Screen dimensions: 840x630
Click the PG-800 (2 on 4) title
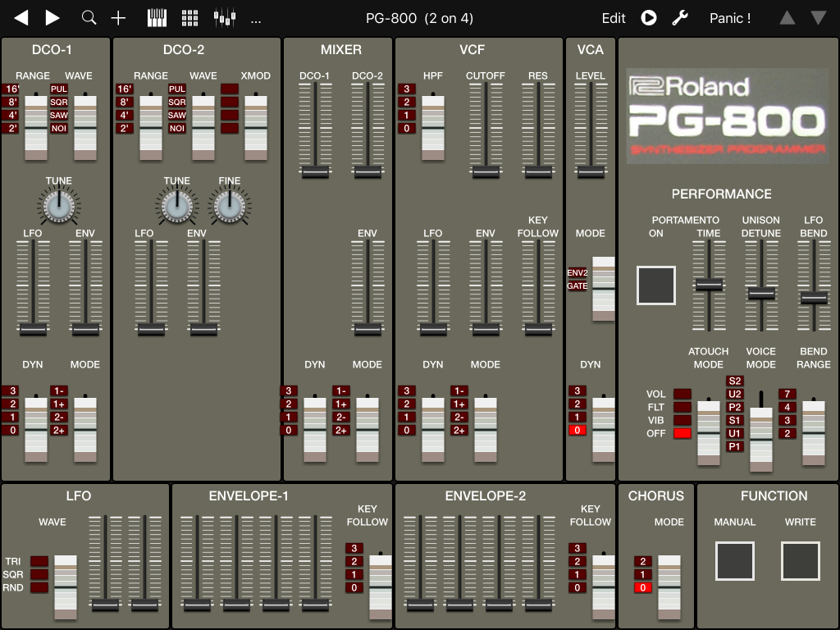coord(419,18)
